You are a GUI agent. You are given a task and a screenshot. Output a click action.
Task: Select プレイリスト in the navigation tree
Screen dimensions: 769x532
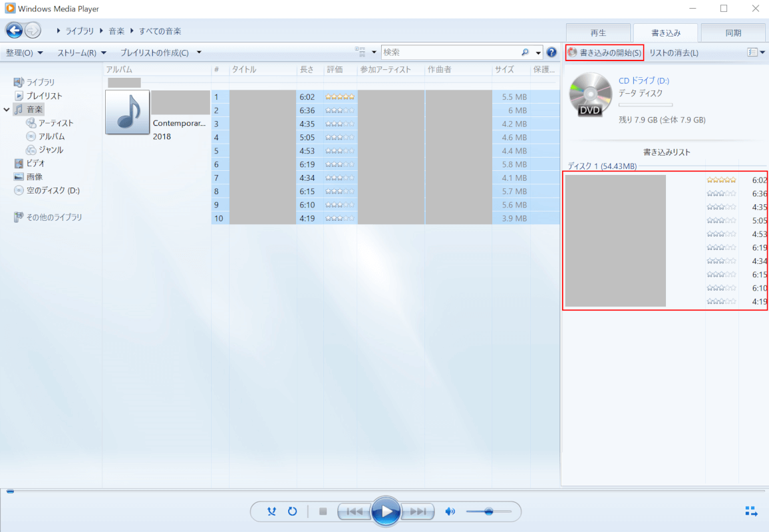click(44, 96)
